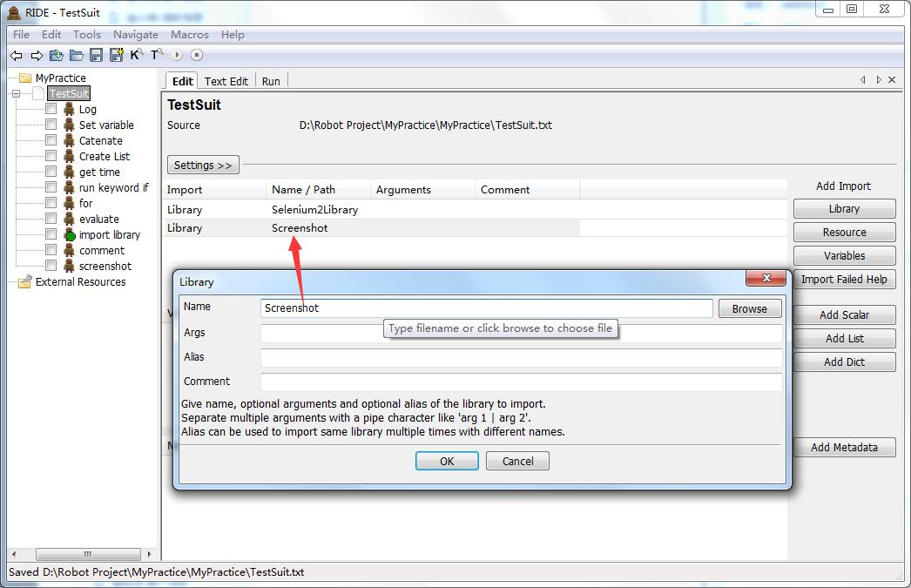Tick the checkbox for get time
This screenshot has width=911, height=588.
click(51, 172)
